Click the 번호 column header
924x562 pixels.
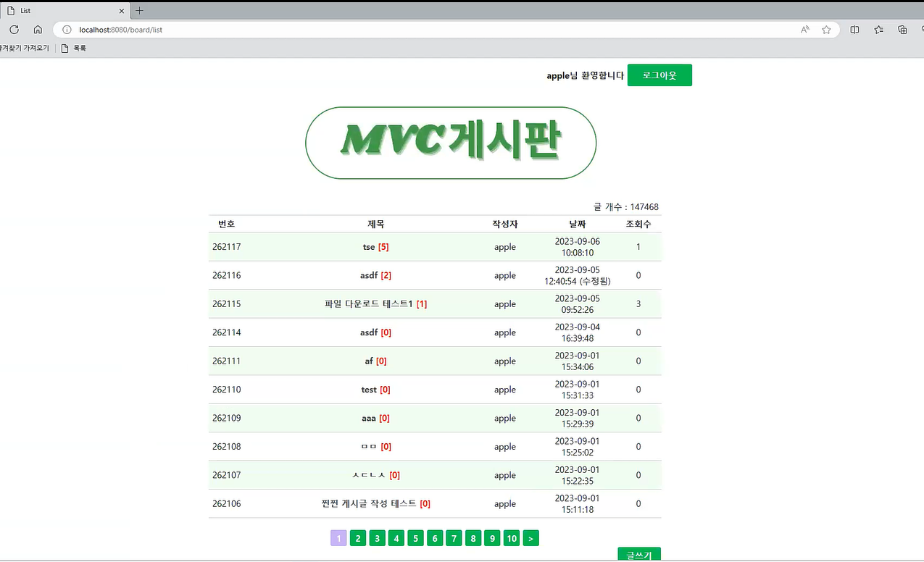(227, 224)
